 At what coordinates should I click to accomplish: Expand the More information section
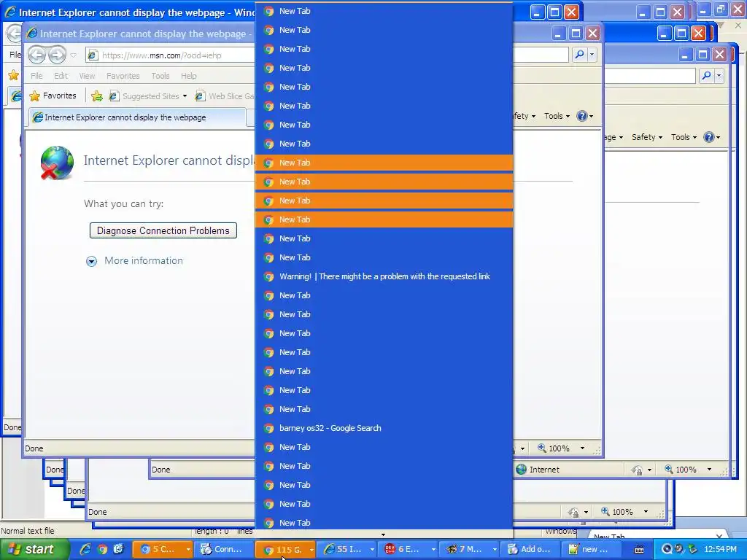pos(91,261)
